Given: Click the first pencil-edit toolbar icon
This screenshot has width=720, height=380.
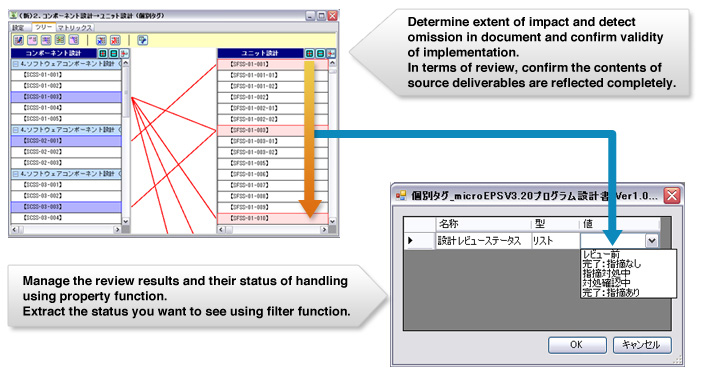Looking at the screenshot, I should click(x=18, y=40).
